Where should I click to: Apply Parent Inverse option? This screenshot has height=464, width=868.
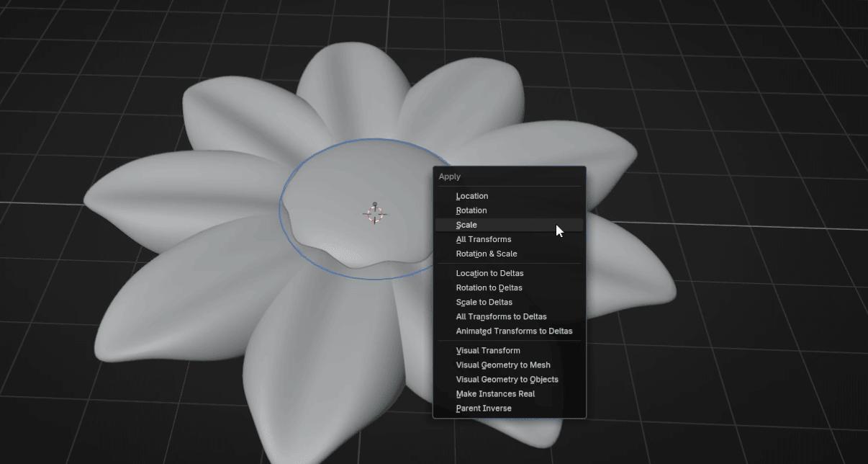click(x=484, y=408)
